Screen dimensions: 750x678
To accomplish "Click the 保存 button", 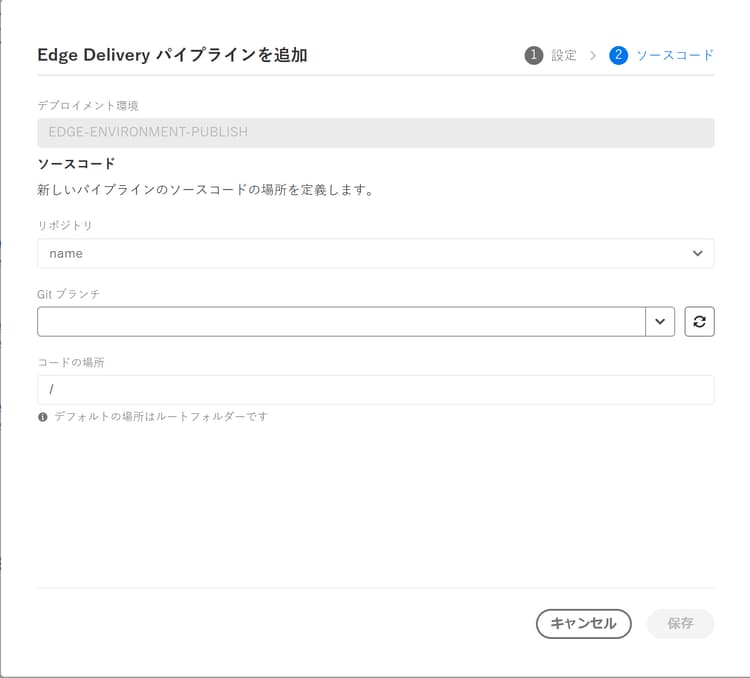I will tap(680, 623).
